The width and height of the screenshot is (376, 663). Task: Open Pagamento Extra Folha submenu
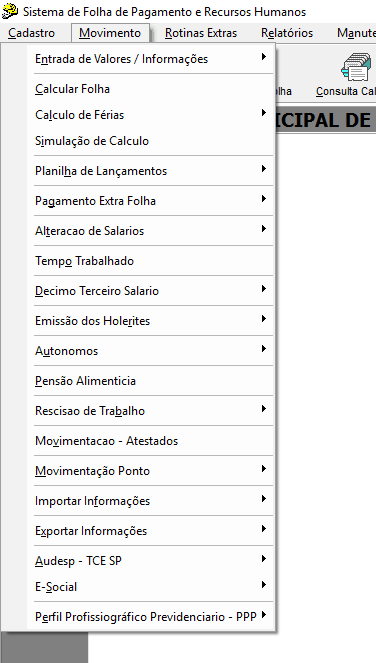click(151, 201)
